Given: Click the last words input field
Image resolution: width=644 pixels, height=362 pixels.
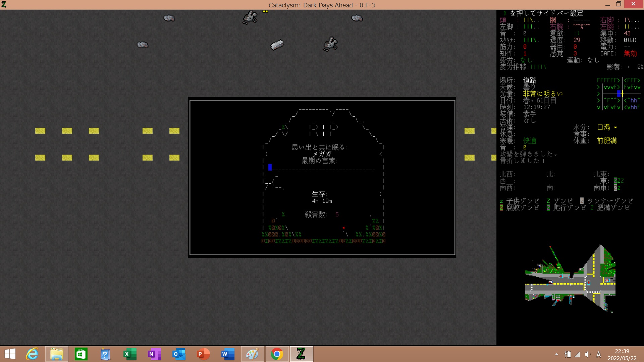Looking at the screenshot, I should (x=322, y=167).
